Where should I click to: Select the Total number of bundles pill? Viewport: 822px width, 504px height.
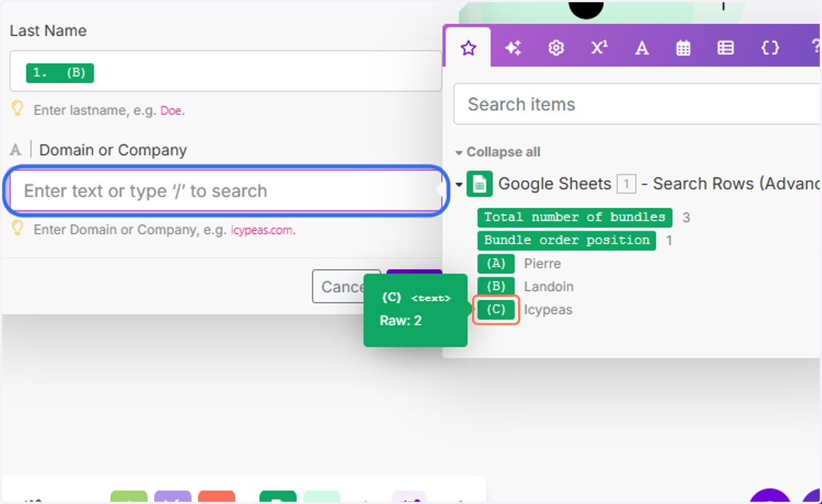(575, 217)
